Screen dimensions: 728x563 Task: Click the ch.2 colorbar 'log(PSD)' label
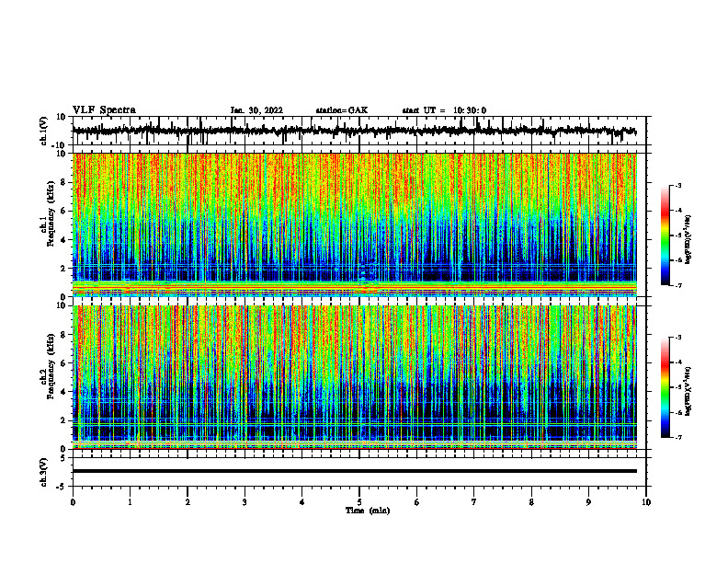pos(688,391)
